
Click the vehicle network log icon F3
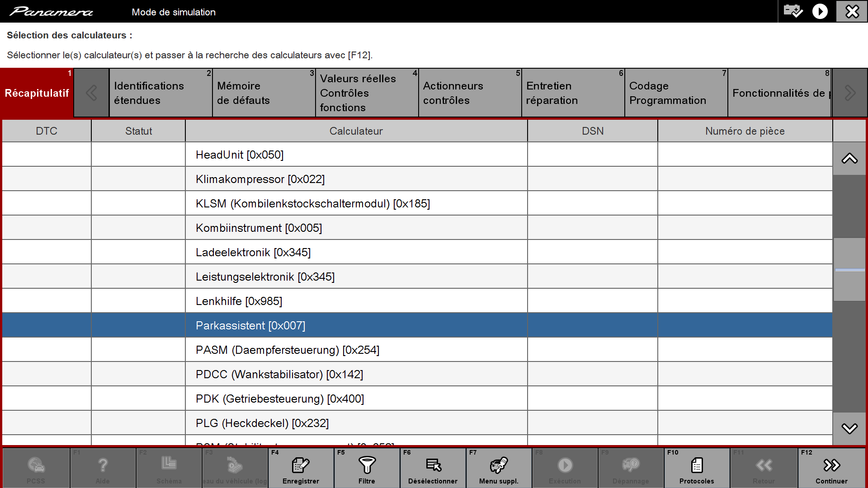click(x=235, y=468)
